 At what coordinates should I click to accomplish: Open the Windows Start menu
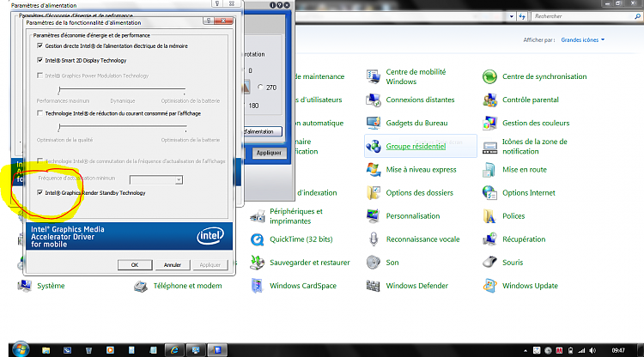[21, 350]
